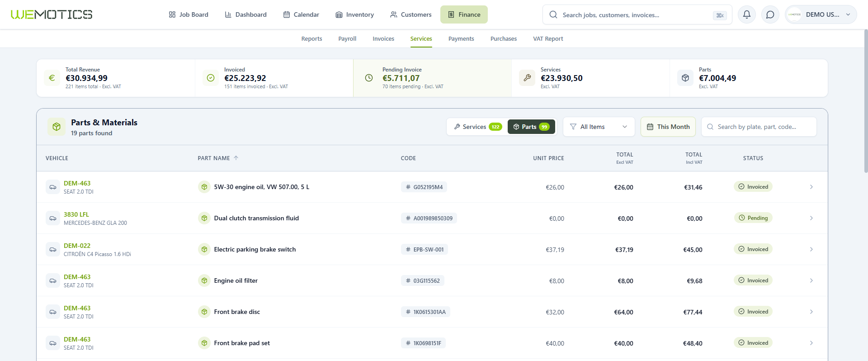Open vehicle link DEM-022

coord(77,246)
